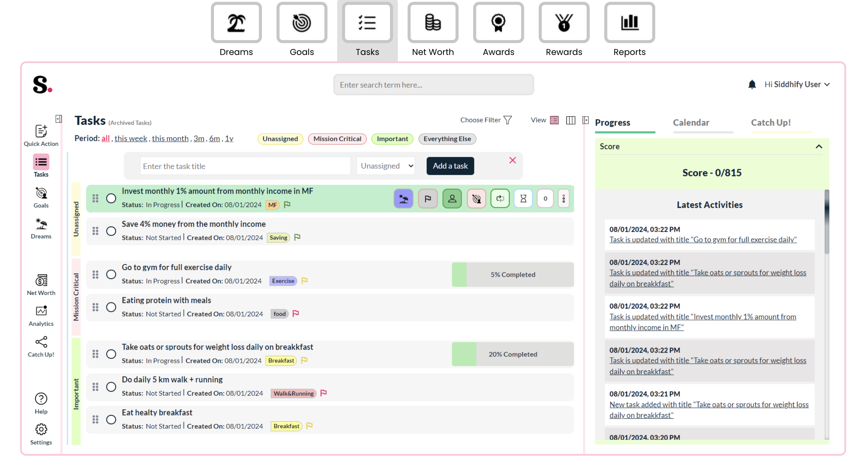Open three-dot menu on MF task
The height and width of the screenshot is (470, 868).
(563, 199)
